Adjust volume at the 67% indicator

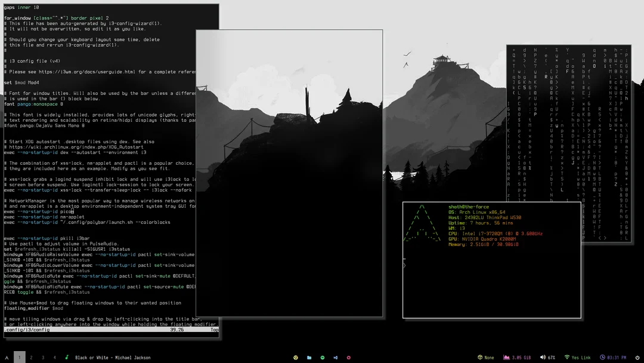pyautogui.click(x=552, y=357)
